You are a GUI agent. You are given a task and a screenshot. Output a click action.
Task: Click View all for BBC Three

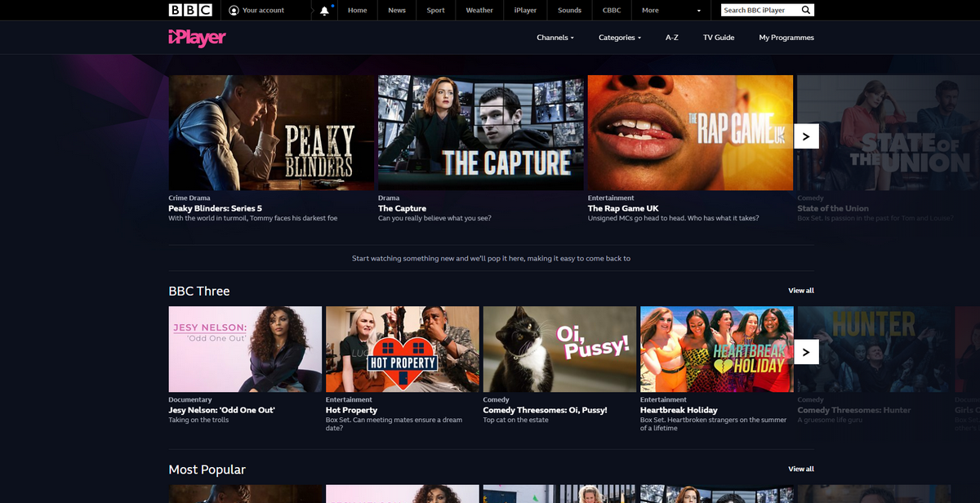point(801,291)
